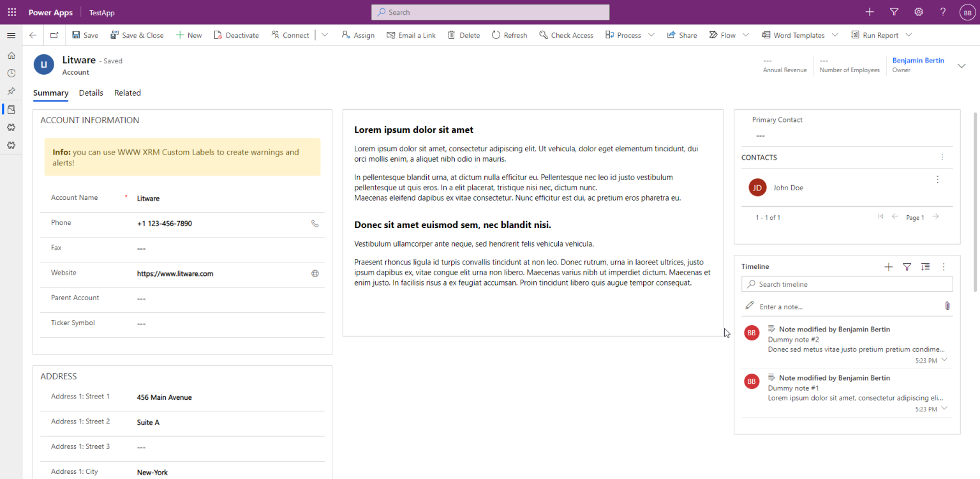Image resolution: width=980 pixels, height=479 pixels.
Task: Open Pinned items via pushpin icon
Action: [11, 91]
